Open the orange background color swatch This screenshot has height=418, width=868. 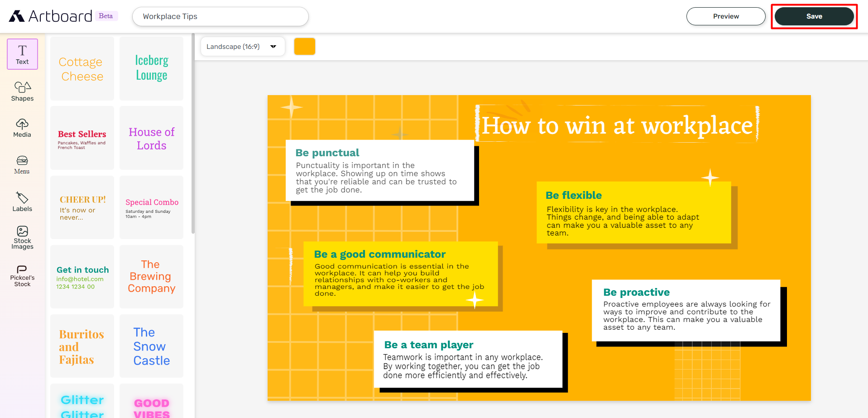click(305, 47)
